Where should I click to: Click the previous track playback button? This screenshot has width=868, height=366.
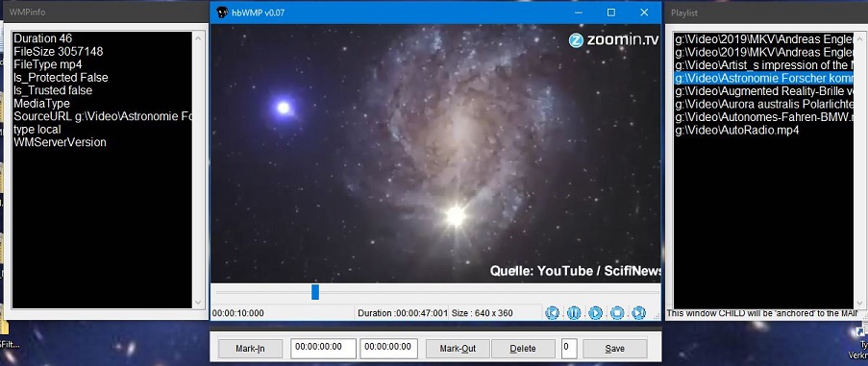pyautogui.click(x=552, y=313)
